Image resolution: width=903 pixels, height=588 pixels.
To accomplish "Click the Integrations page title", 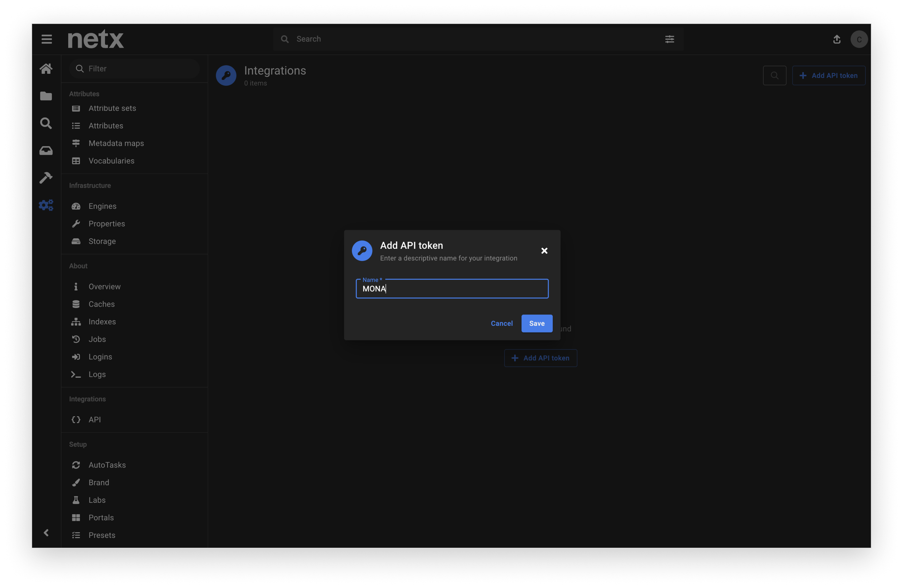I will [275, 71].
